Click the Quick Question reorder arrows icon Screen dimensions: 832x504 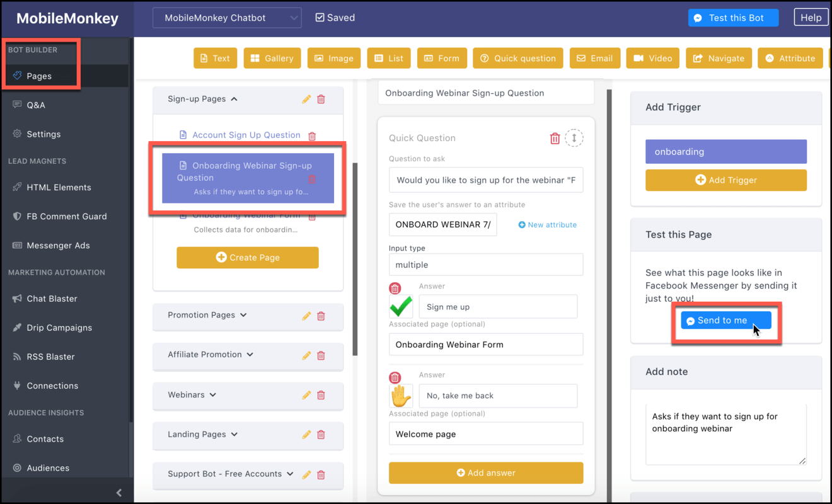(574, 138)
